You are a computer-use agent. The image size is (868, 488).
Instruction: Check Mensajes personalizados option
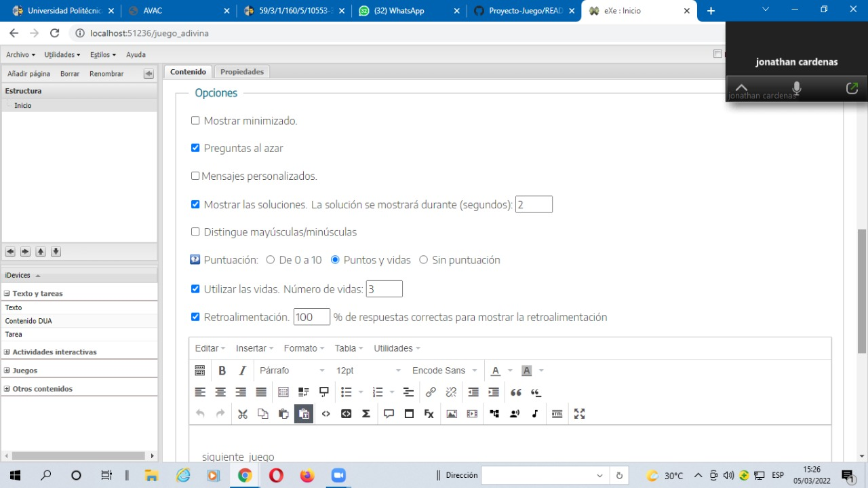tap(195, 176)
